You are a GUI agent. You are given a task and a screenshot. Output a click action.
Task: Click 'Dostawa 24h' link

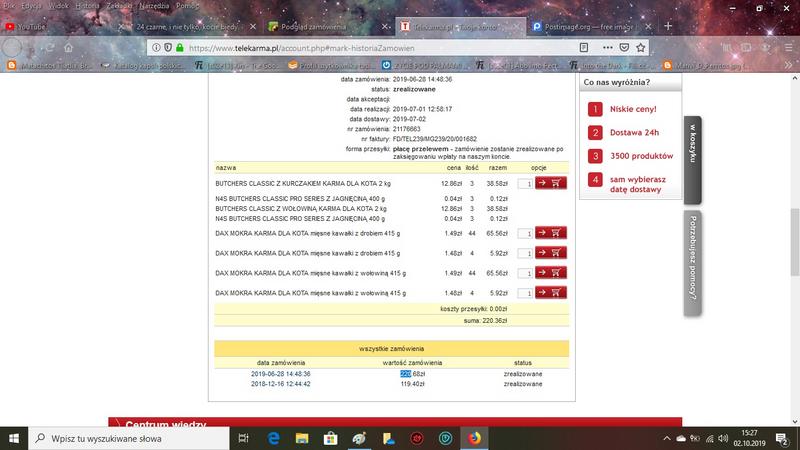pyautogui.click(x=634, y=133)
